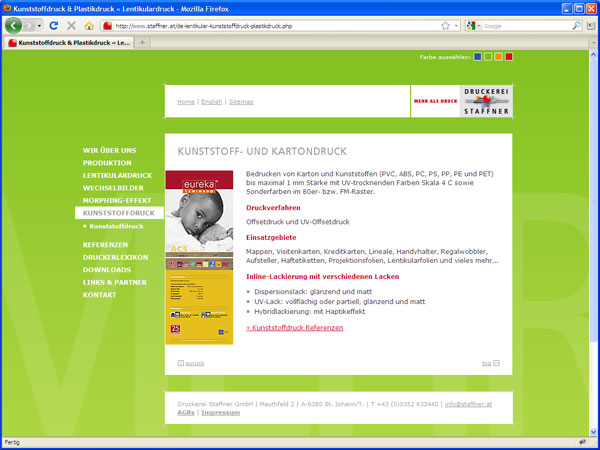Viewport: 600px width, 450px height.
Task: Click the sidebar icon right of the search box
Action: [x=589, y=26]
